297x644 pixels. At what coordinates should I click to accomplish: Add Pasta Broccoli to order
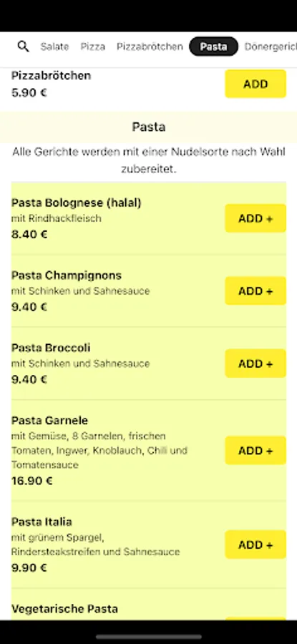[255, 364]
